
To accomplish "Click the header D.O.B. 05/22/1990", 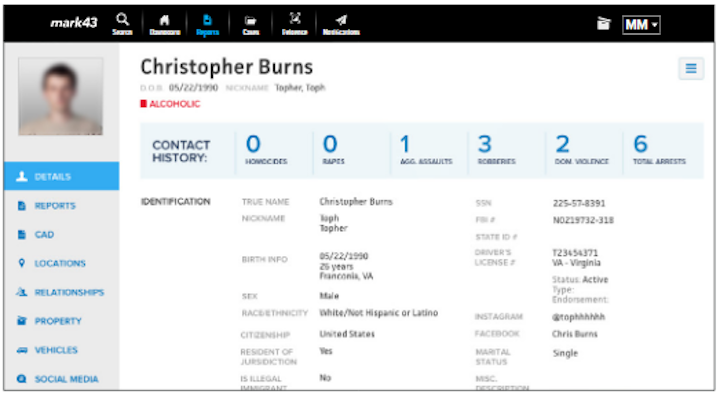I will (179, 87).
